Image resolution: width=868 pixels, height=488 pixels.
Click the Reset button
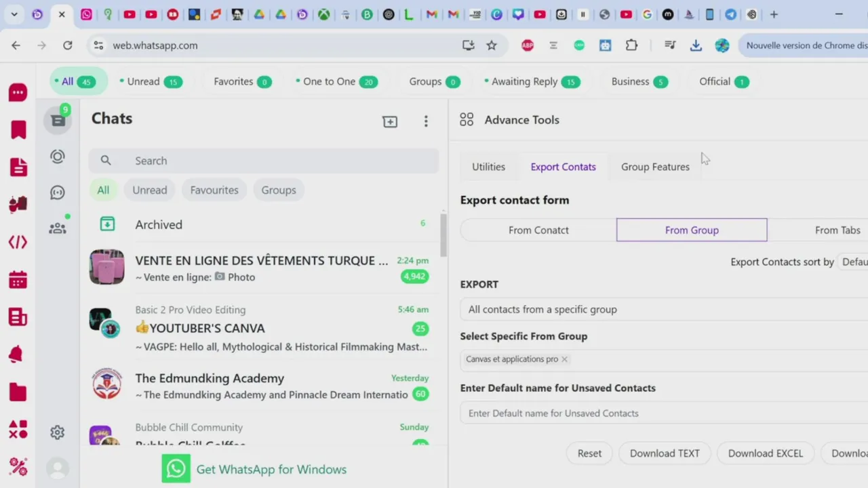(x=589, y=453)
